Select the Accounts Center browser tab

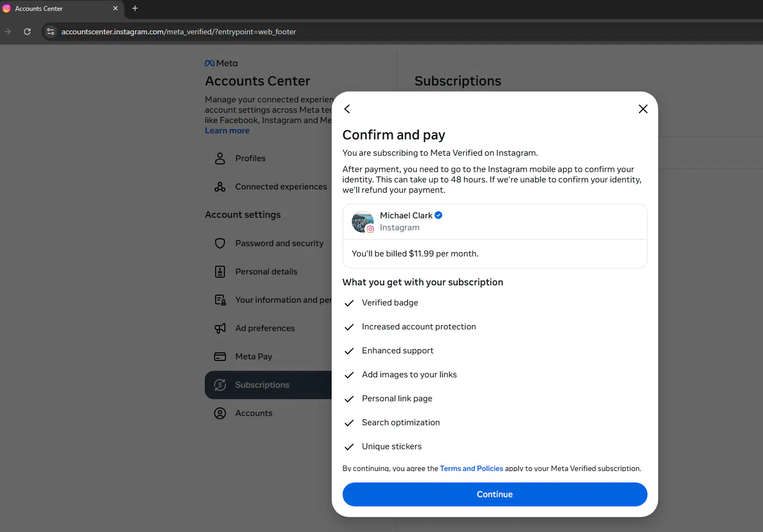click(61, 8)
